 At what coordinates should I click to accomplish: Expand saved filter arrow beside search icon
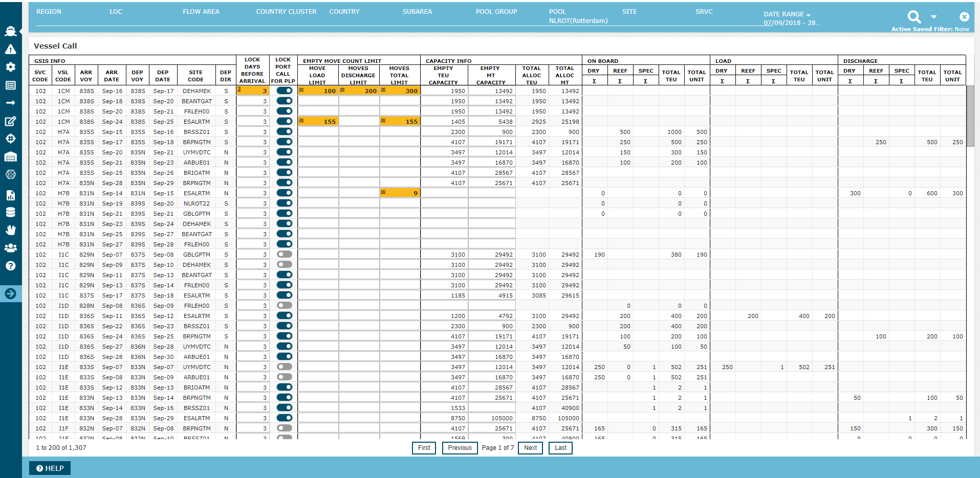click(933, 17)
